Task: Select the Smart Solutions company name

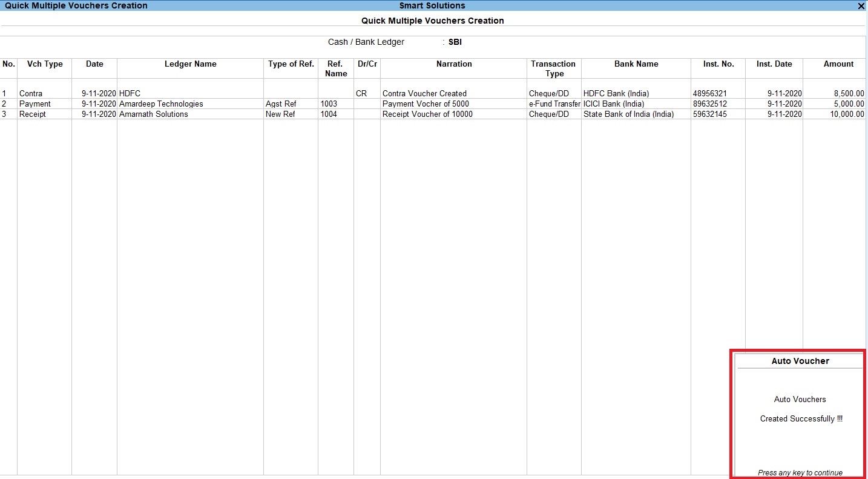Action: pos(433,5)
